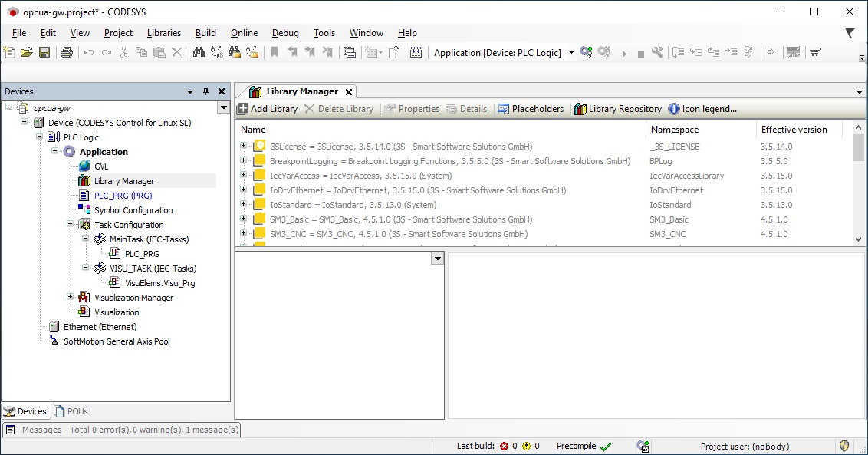Print using the printer toolbar icon

pyautogui.click(x=67, y=53)
